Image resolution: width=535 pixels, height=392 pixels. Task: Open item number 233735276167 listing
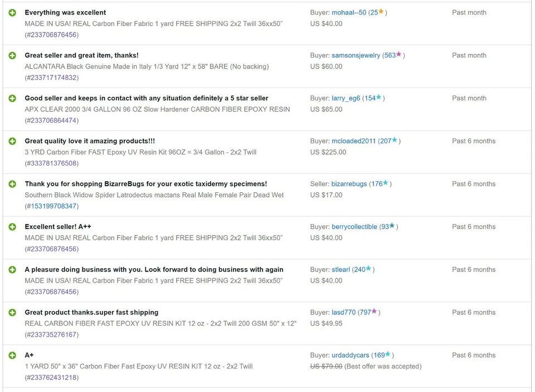click(x=52, y=335)
